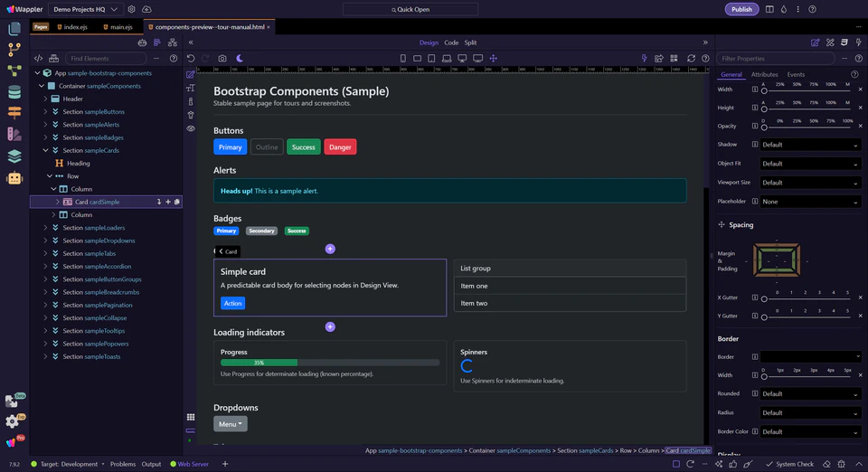The height and width of the screenshot is (472, 868).
Task: Open the Shadow dropdown
Action: point(810,145)
